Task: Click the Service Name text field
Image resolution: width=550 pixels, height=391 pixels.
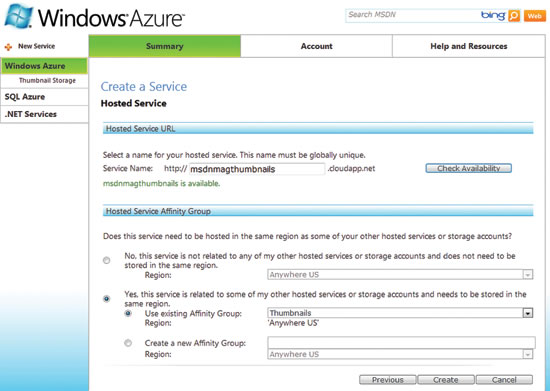Action: pyautogui.click(x=257, y=169)
